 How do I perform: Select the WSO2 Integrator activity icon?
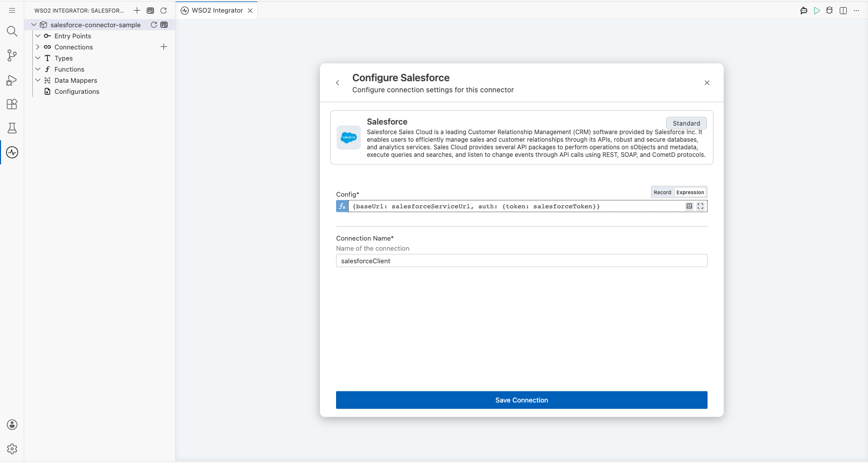tap(12, 152)
